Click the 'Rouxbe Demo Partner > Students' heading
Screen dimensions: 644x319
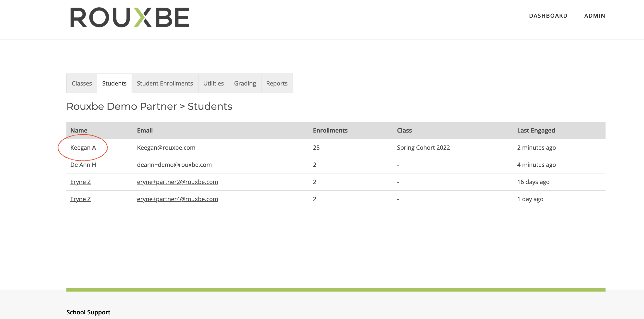point(149,107)
